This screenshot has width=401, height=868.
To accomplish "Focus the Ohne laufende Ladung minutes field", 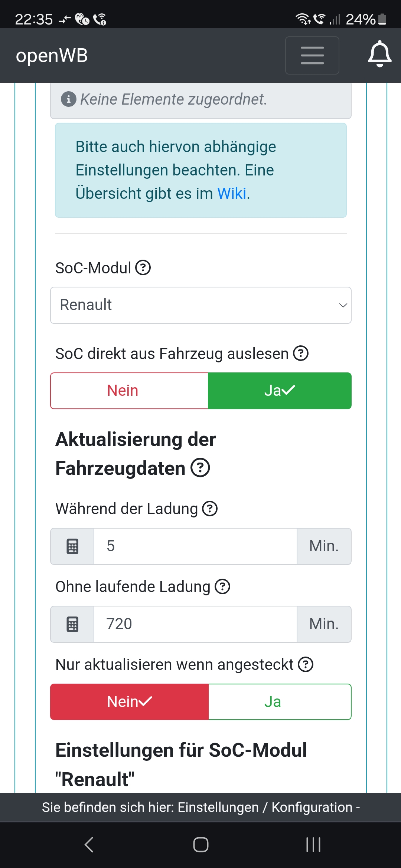I will [195, 624].
